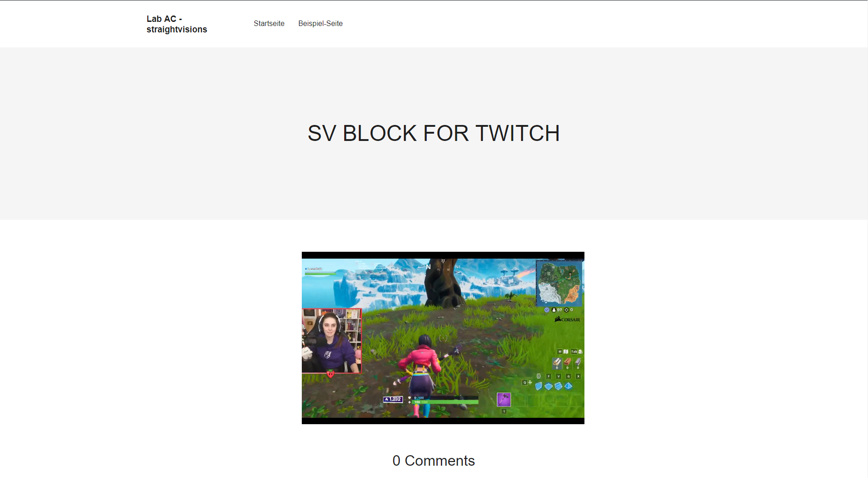
Task: Click the blue floor build icon
Action: [548, 386]
